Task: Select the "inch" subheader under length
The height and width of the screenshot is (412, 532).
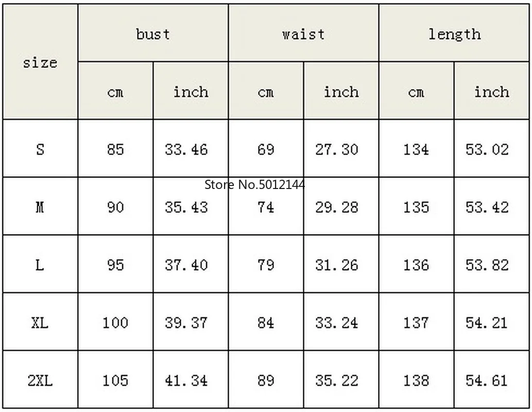Action: [x=491, y=92]
